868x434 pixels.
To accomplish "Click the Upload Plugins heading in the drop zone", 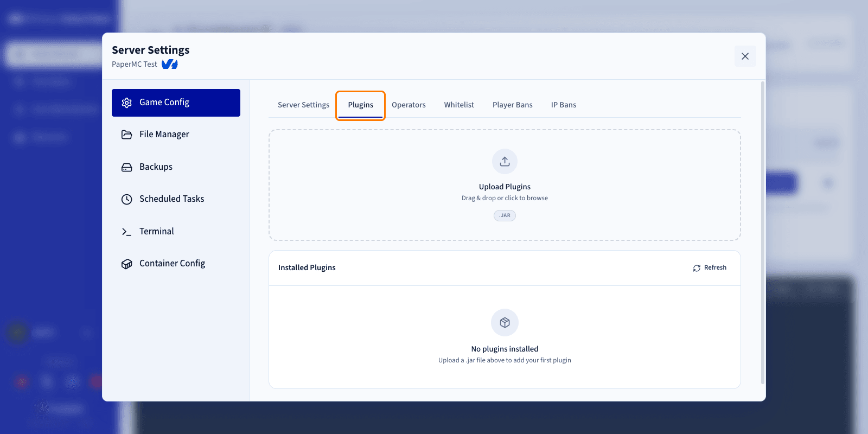I will point(505,187).
